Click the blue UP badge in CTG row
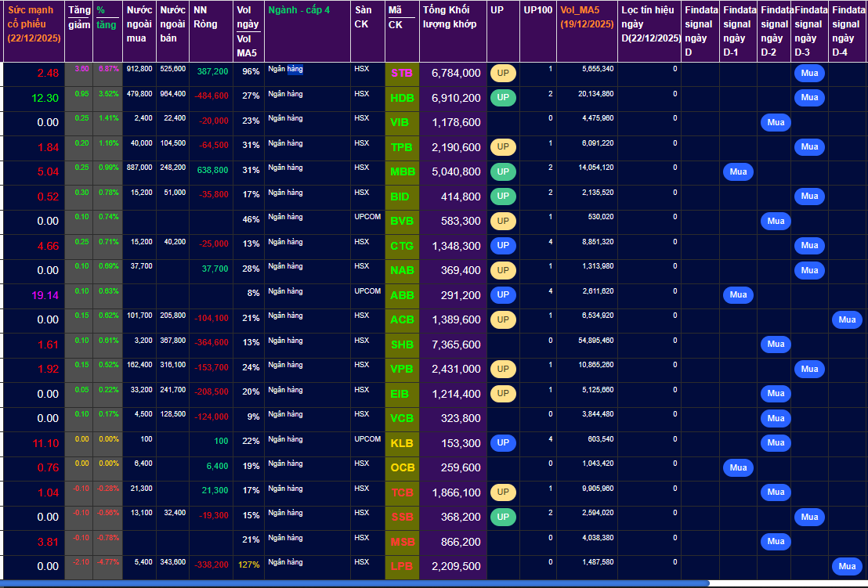The image size is (868, 588). [x=503, y=245]
